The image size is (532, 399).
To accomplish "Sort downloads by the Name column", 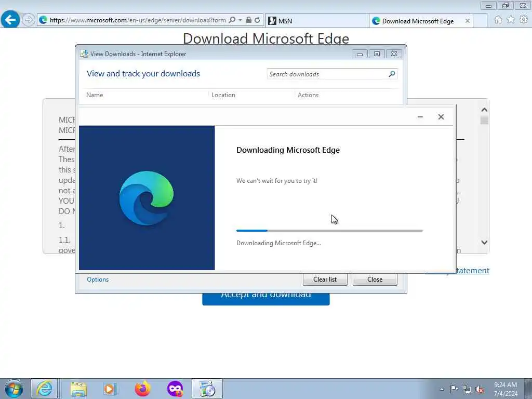I will (95, 95).
